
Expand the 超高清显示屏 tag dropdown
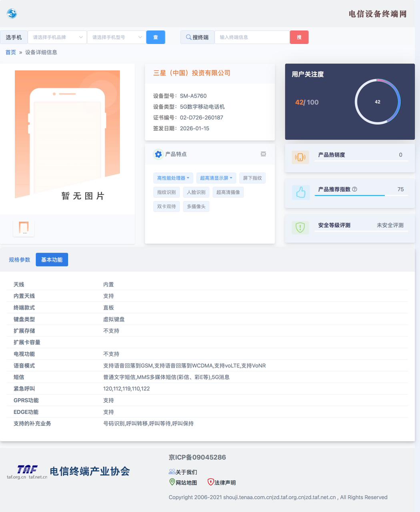point(216,178)
